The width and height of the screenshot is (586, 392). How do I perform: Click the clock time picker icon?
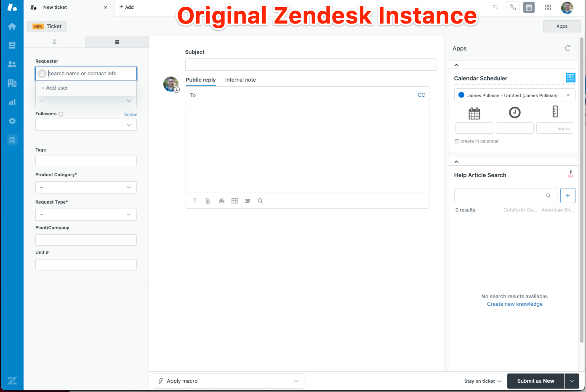click(x=514, y=112)
